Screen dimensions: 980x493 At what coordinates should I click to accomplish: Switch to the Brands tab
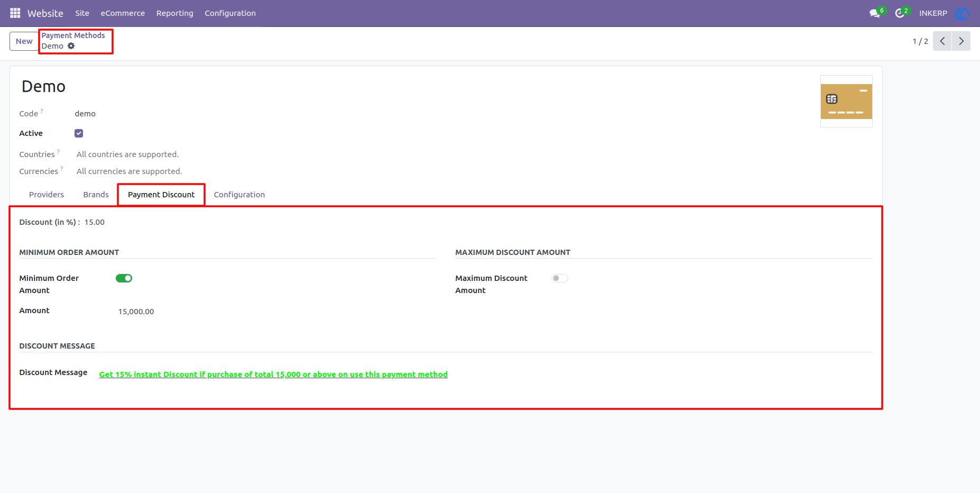click(x=96, y=195)
